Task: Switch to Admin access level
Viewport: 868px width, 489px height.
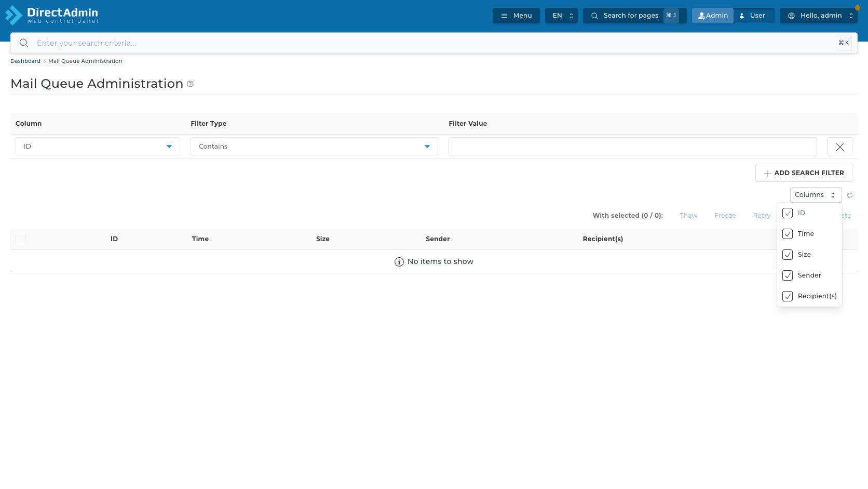Action: click(x=713, y=16)
